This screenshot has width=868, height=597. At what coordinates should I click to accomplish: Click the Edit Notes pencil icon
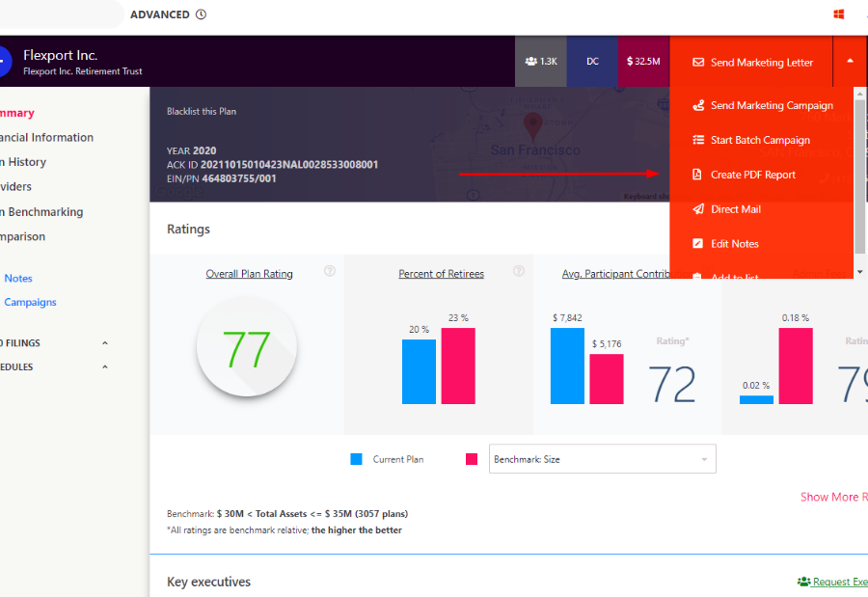698,244
